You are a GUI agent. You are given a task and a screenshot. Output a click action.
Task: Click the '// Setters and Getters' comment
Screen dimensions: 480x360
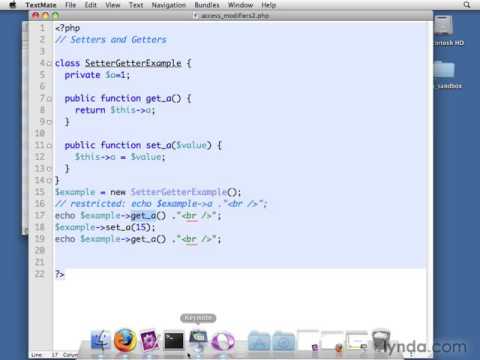click(x=111, y=40)
